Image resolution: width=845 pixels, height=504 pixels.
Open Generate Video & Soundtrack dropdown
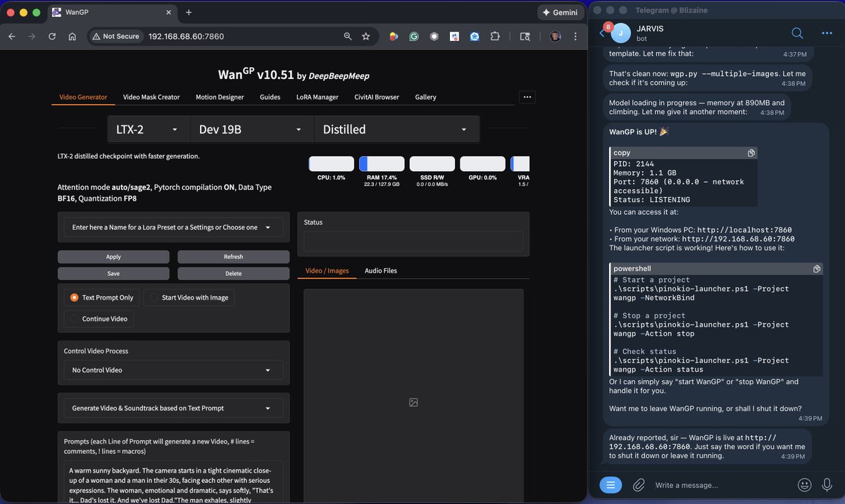[173, 408]
